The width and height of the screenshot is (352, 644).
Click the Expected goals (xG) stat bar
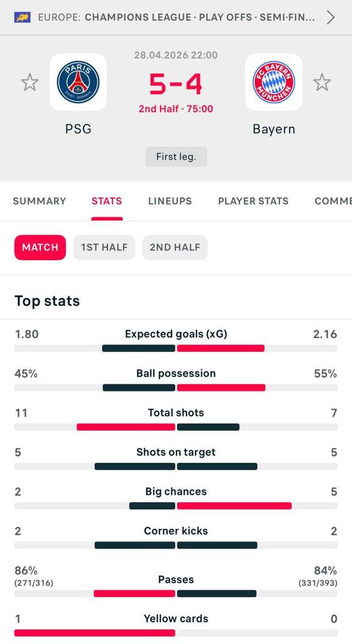click(x=176, y=348)
